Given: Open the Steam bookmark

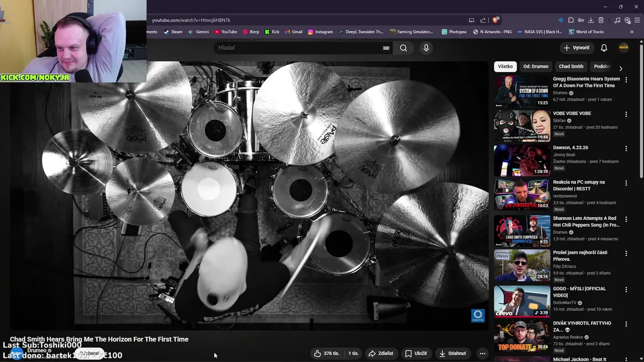Looking at the screenshot, I should click(x=173, y=32).
